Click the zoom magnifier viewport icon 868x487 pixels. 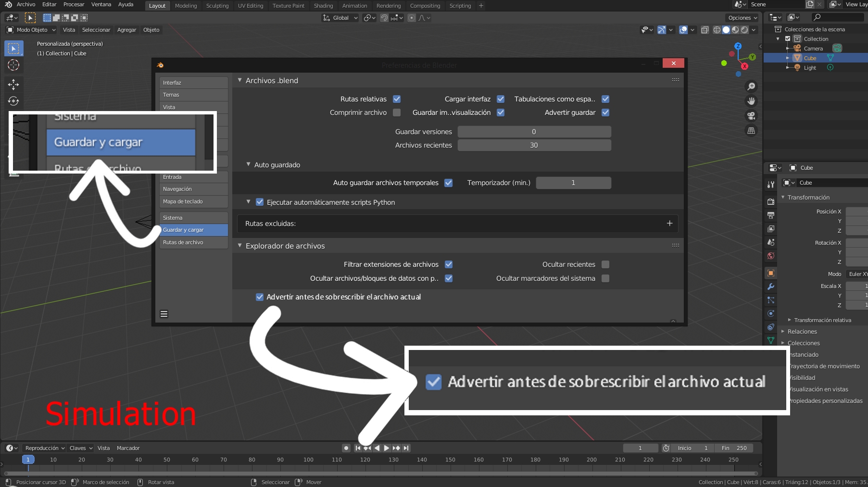point(751,87)
